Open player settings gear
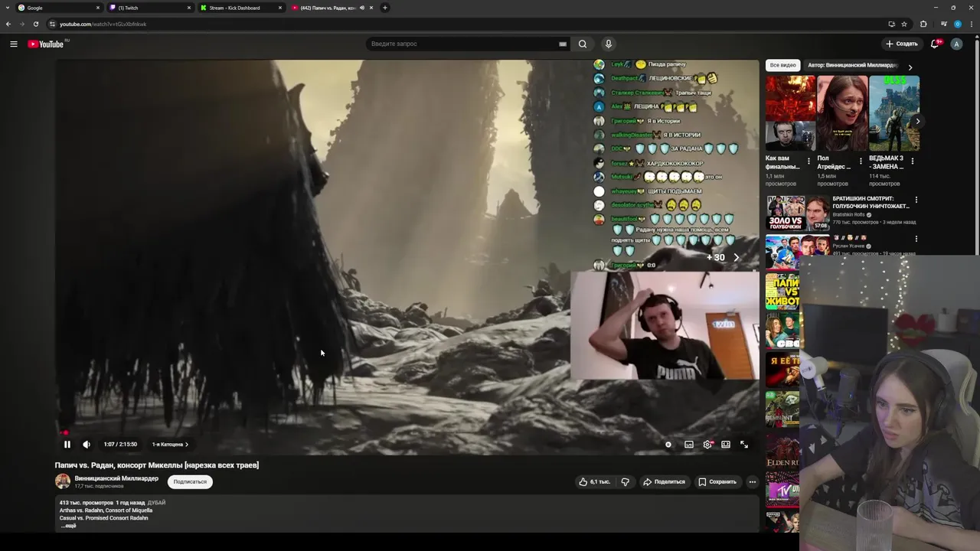The height and width of the screenshot is (551, 980). 707,445
